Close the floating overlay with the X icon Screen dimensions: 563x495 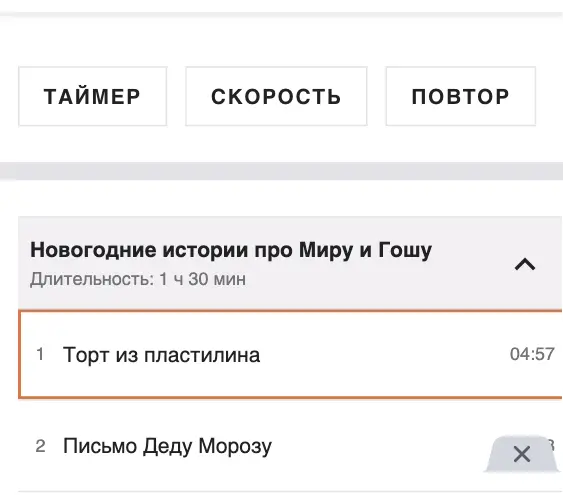(522, 454)
